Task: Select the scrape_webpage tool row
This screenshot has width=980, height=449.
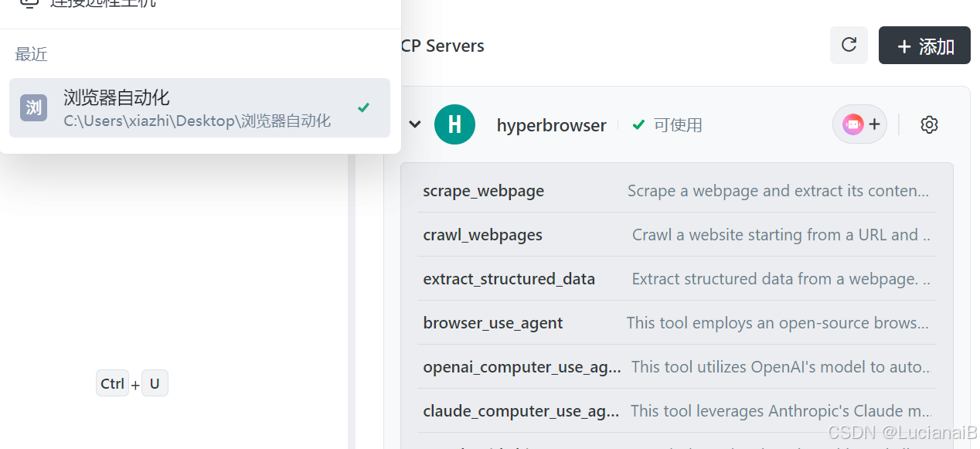Action: [x=676, y=191]
